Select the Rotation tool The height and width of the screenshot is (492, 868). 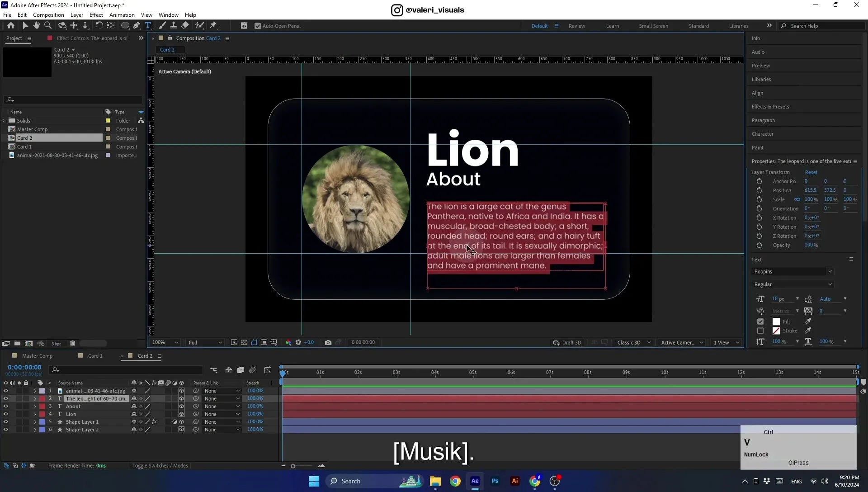click(x=99, y=26)
